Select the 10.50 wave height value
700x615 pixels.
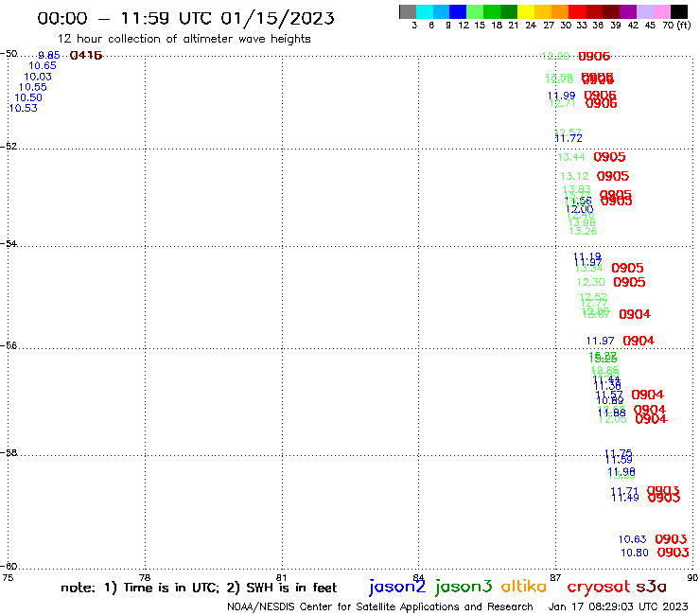click(x=28, y=97)
